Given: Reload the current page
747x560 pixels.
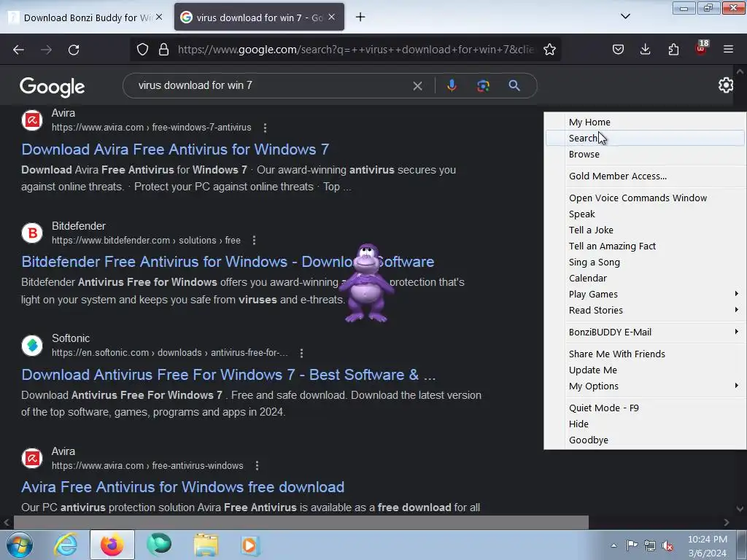Looking at the screenshot, I should [74, 50].
